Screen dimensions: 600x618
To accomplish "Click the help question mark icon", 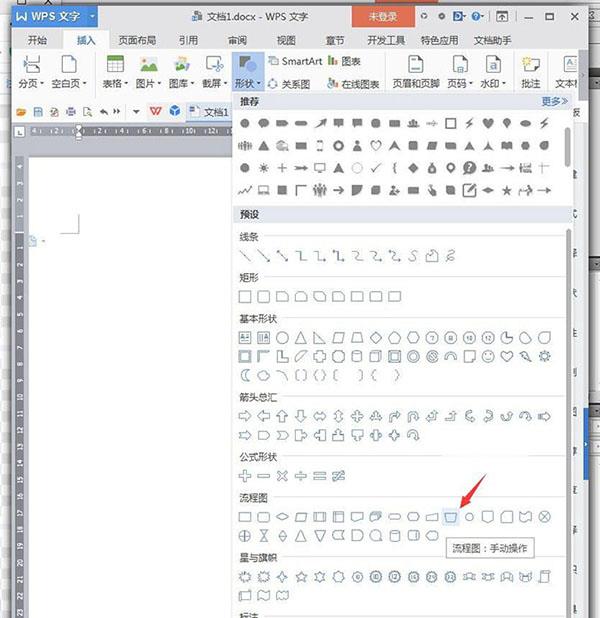I will tap(476, 16).
